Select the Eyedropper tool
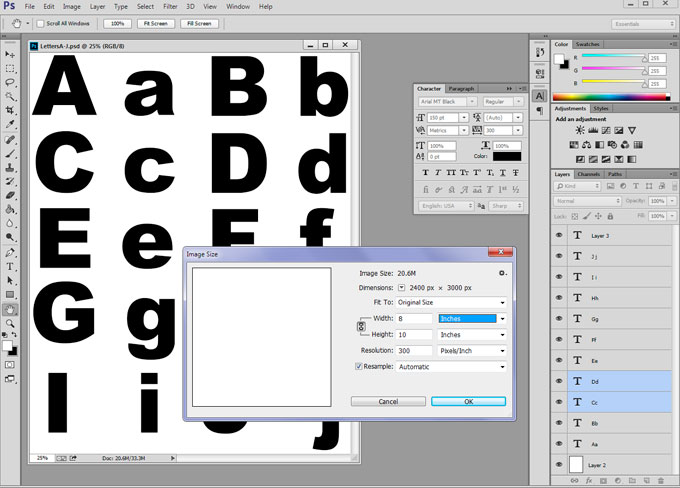 tap(10, 124)
